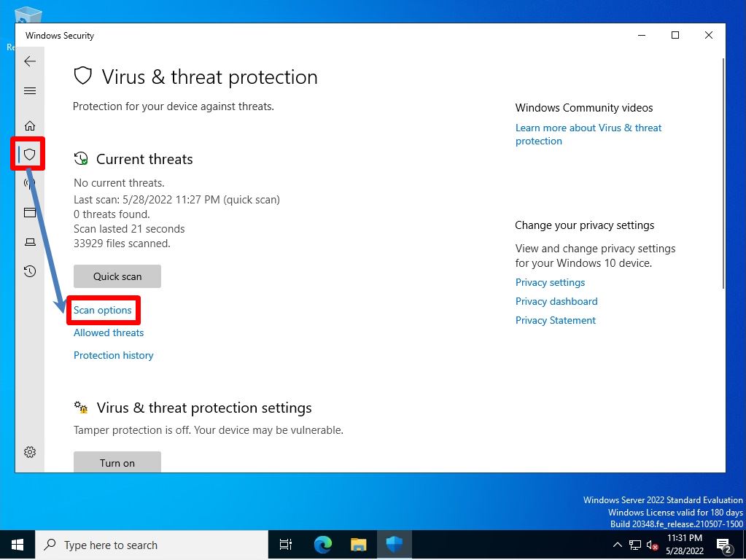Select Virus & threat protection shield in sidebar
The height and width of the screenshot is (560, 746).
pyautogui.click(x=30, y=154)
